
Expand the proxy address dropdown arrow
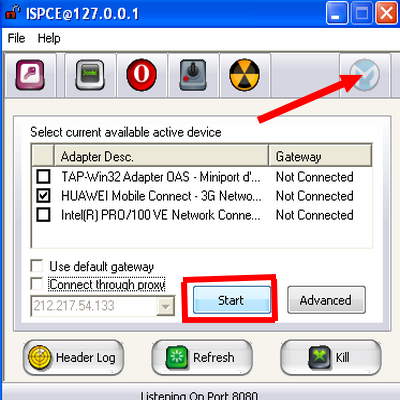point(166,306)
